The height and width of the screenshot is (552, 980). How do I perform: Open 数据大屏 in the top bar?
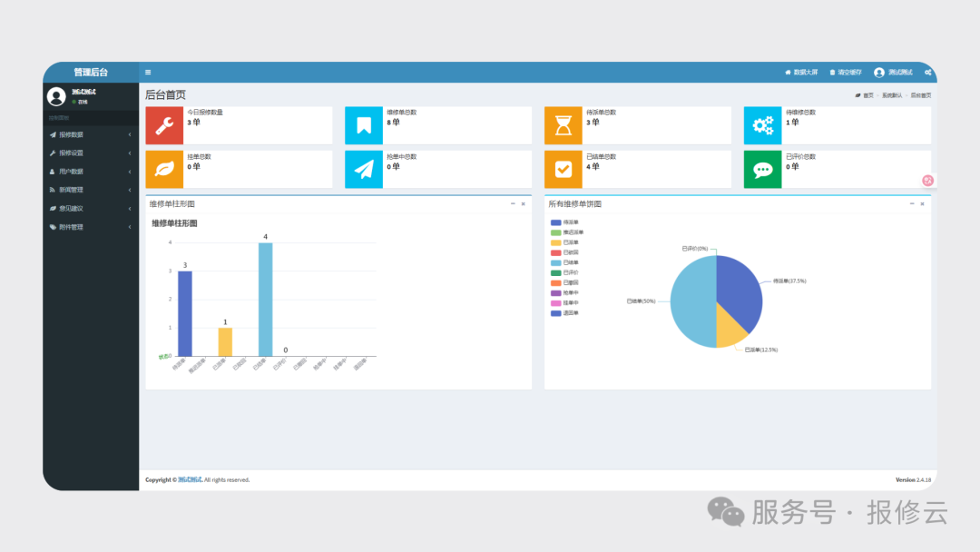click(801, 73)
